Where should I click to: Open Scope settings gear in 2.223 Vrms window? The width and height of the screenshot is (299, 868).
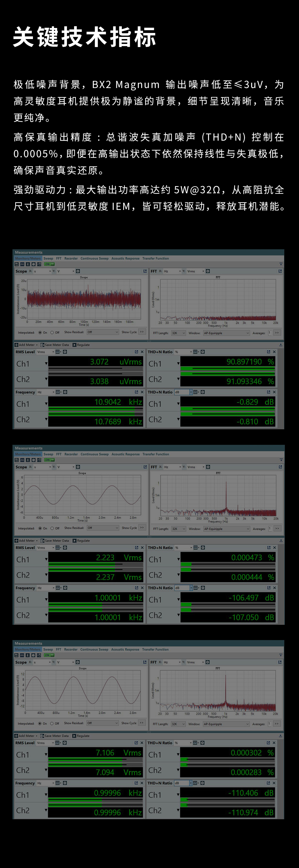78,467
